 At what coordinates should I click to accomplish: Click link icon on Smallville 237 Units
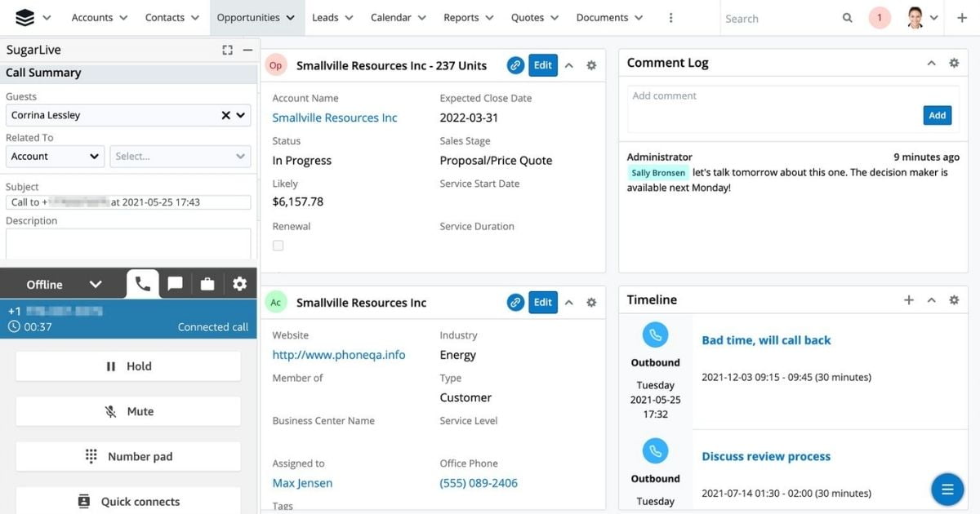[515, 65]
